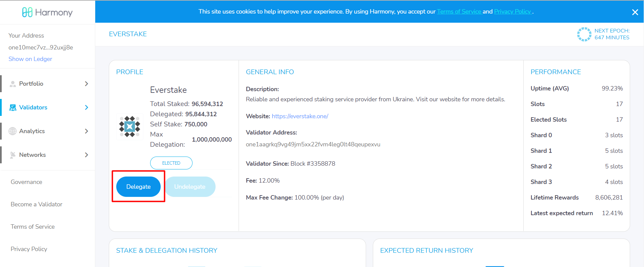Click the Everstake validator avatar
The image size is (644, 267).
(129, 126)
